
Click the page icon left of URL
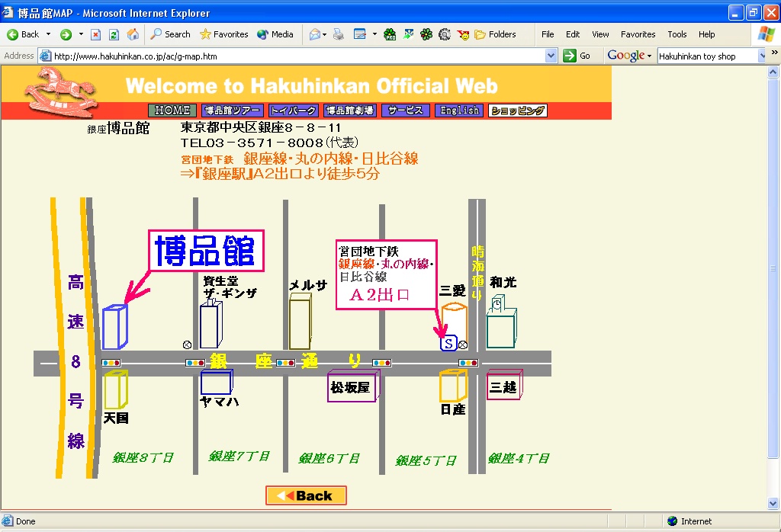pyautogui.click(x=45, y=56)
